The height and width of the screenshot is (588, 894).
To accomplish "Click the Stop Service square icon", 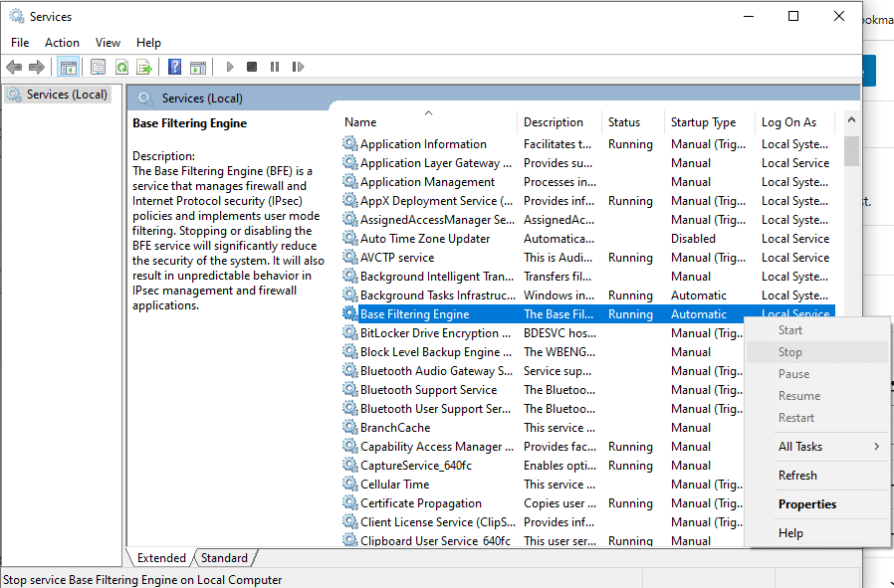I will pos(252,67).
